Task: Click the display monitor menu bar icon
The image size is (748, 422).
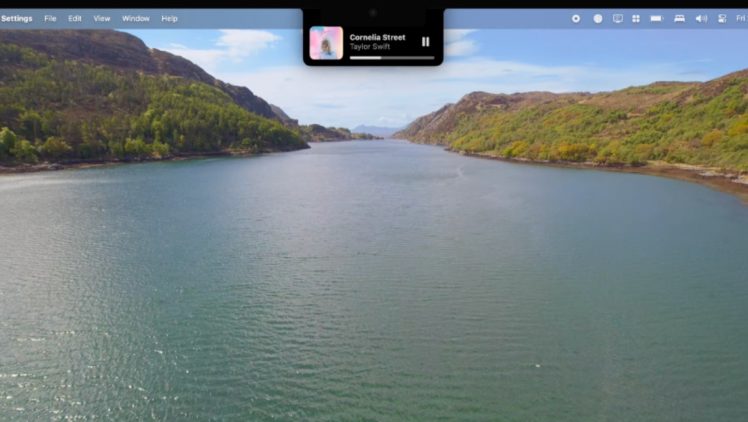Action: [617, 18]
